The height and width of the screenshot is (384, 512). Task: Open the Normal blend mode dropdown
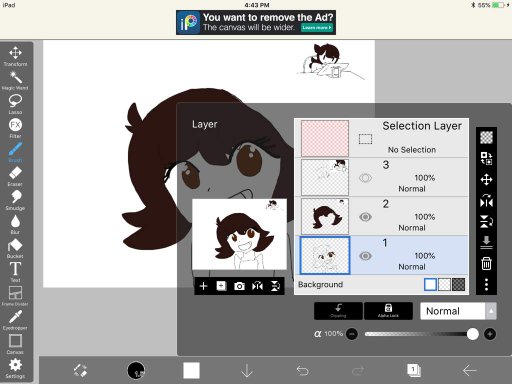tap(452, 311)
